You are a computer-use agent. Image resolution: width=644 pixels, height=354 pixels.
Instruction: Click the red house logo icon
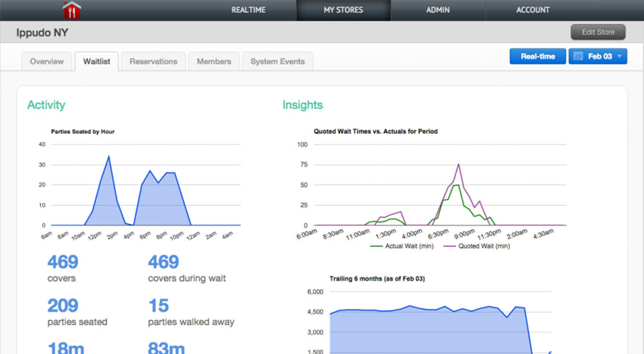tap(71, 10)
